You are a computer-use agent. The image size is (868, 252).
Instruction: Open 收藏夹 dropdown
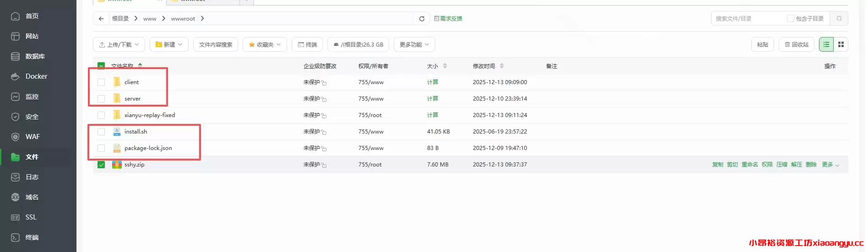[265, 44]
